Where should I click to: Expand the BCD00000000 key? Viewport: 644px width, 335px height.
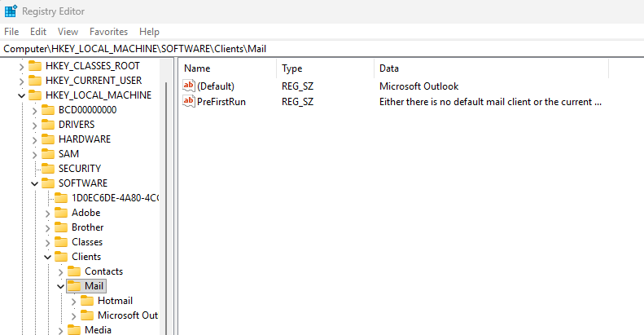point(34,111)
